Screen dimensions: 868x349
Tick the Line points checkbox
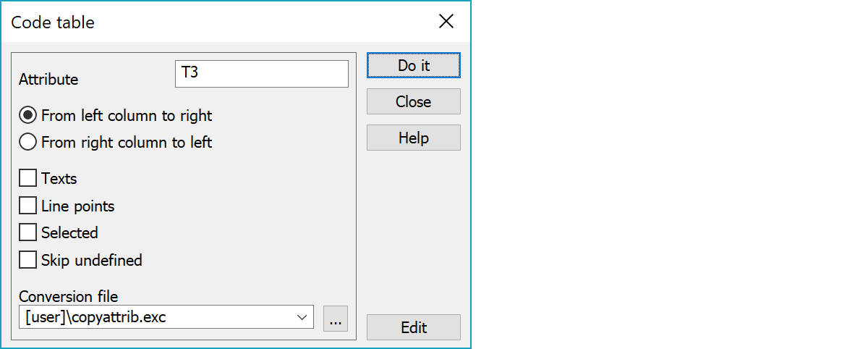coord(28,206)
